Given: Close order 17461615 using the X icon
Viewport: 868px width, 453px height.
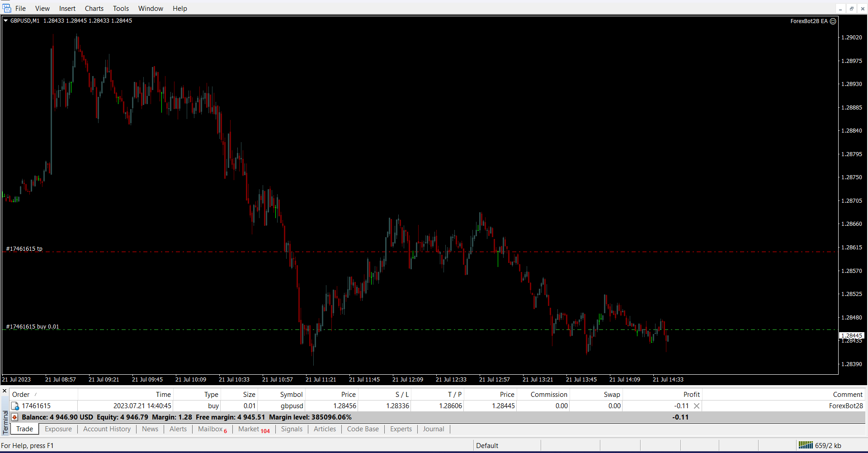Looking at the screenshot, I should point(697,406).
